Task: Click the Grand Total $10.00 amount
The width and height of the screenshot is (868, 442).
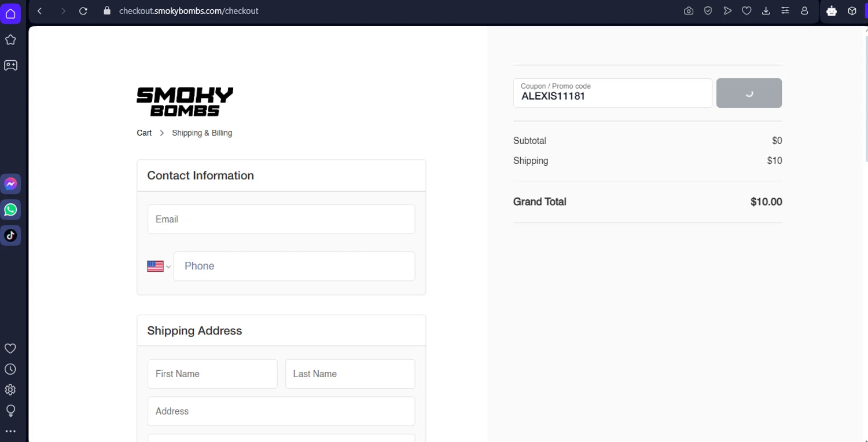Action: coord(766,202)
